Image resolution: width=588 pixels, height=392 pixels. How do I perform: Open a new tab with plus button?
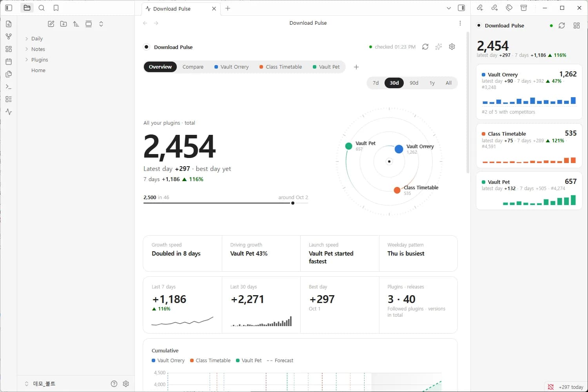(228, 8)
